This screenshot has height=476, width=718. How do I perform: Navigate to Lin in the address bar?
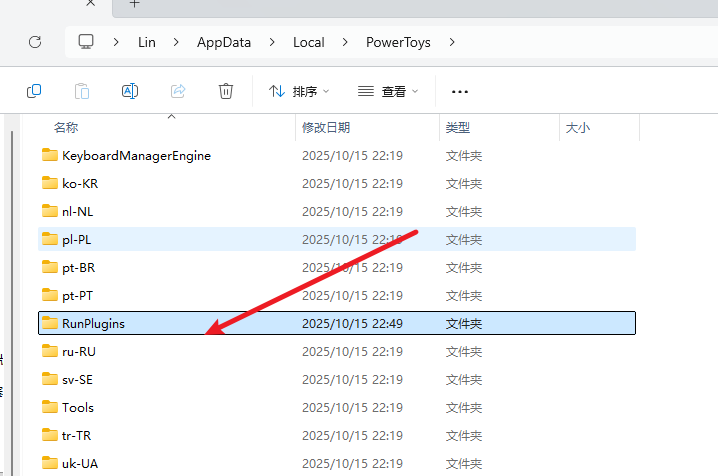coord(149,42)
